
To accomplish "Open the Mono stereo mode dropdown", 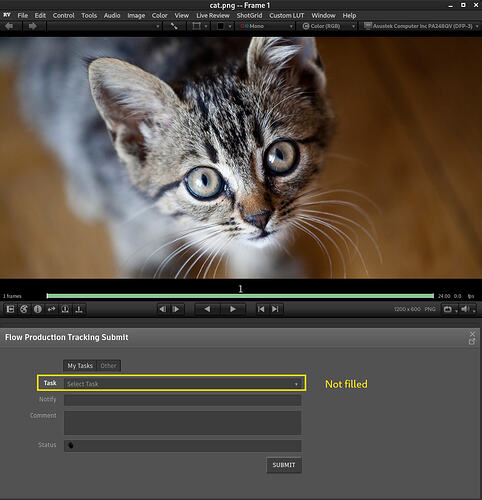I will pos(266,26).
